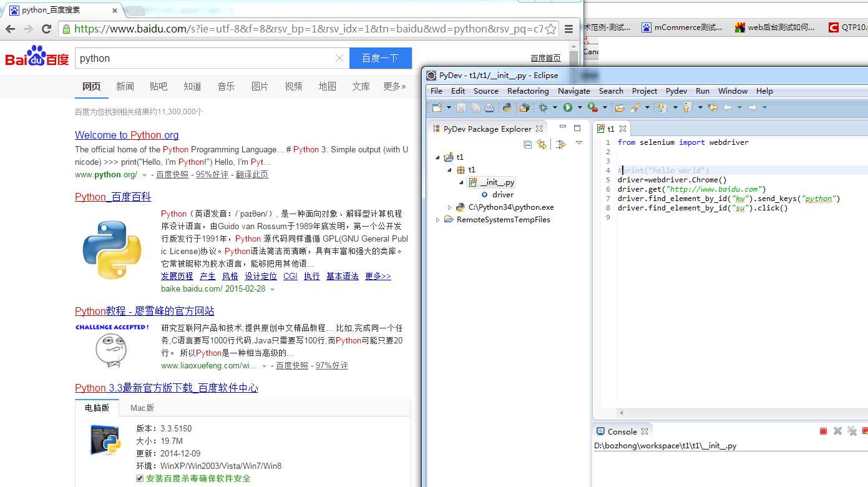This screenshot has width=868, height=487.
Task: Expand the 更多» tab on Baidu
Action: [x=394, y=86]
